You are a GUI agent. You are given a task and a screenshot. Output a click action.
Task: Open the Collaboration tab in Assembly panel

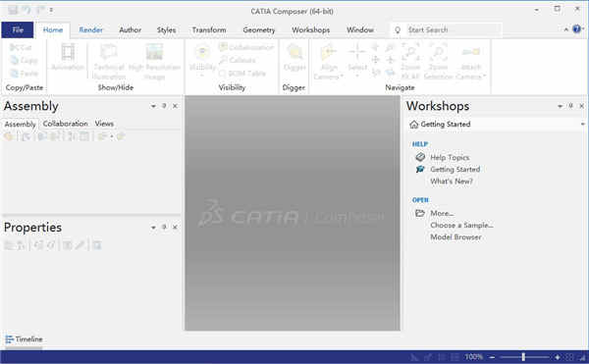coord(66,124)
